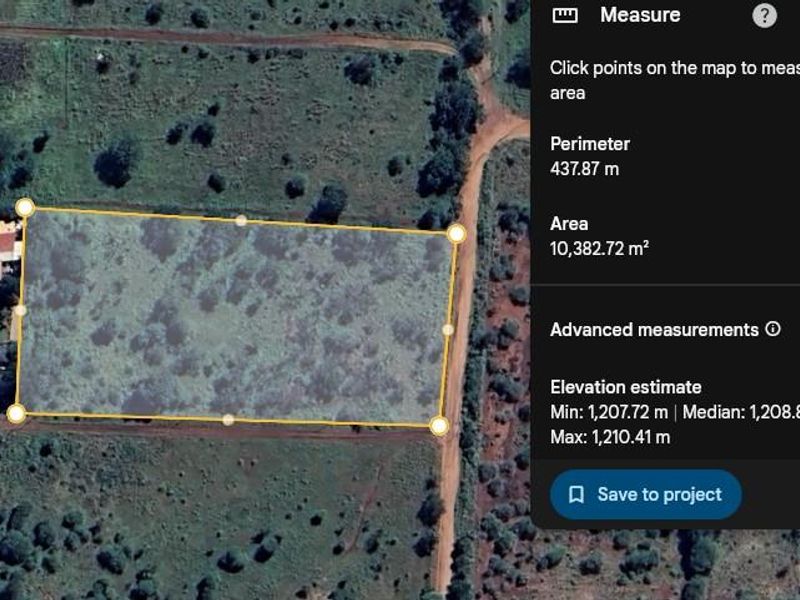Select the bottom-right polygon vertex marker
Screen dimensions: 800x600
tap(437, 427)
